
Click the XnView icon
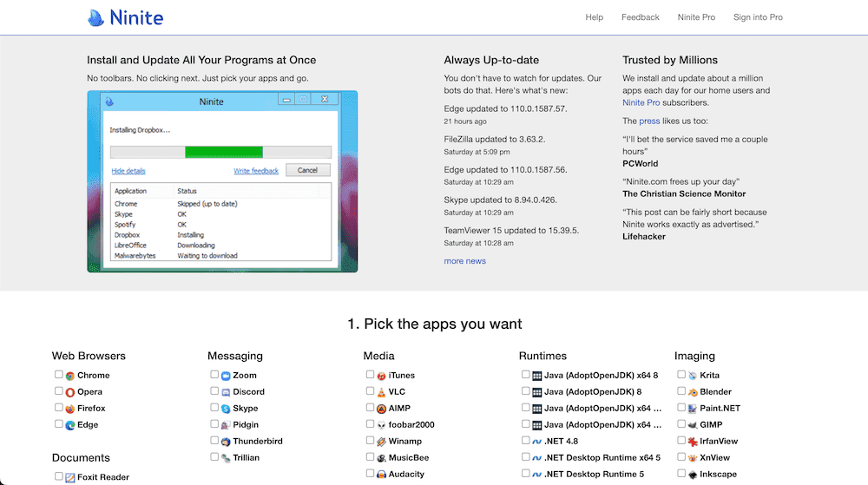(693, 458)
